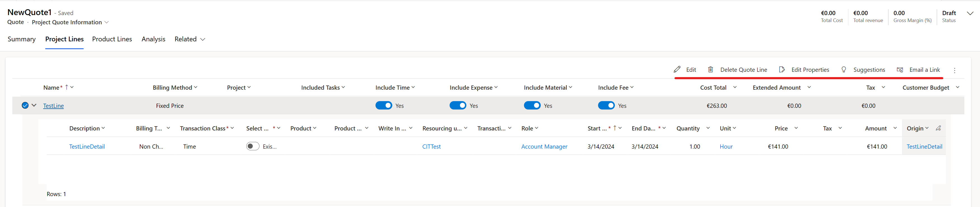Open the Quantity column dropdown
The image size is (980, 207).
pos(708,129)
